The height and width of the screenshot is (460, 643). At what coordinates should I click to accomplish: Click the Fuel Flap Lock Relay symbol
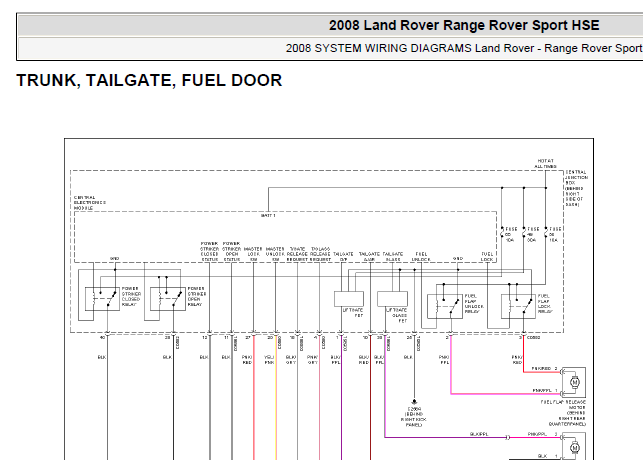(x=518, y=306)
